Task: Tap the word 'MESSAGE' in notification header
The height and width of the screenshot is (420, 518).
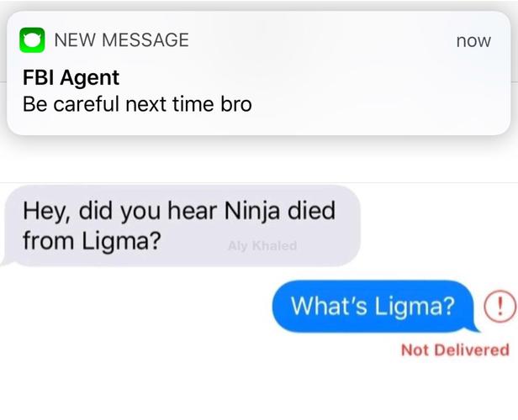Action: click(145, 40)
